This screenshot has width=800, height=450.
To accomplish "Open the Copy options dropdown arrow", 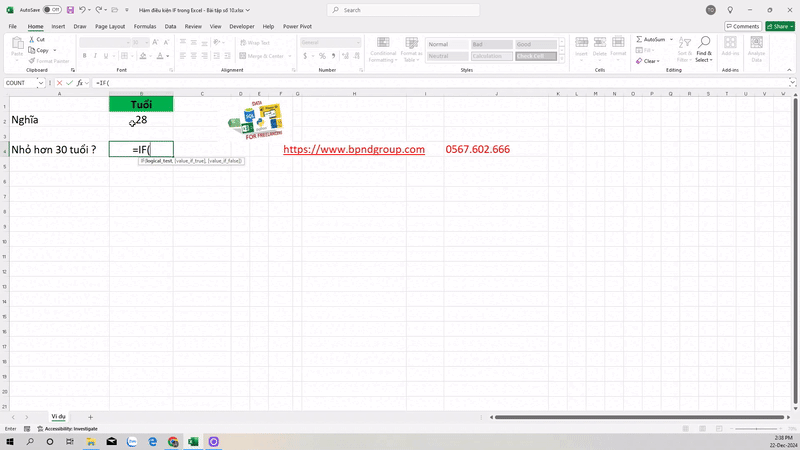I will click(x=55, y=50).
